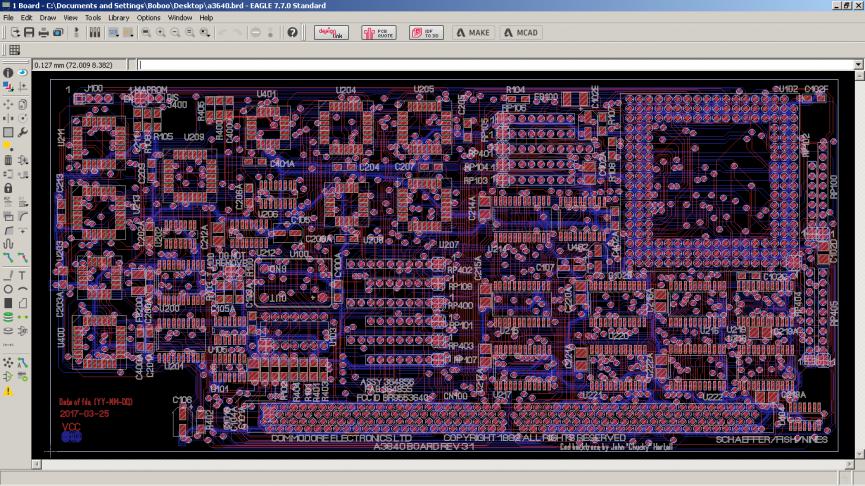
Task: Select the Lock tool
Action: [8, 188]
